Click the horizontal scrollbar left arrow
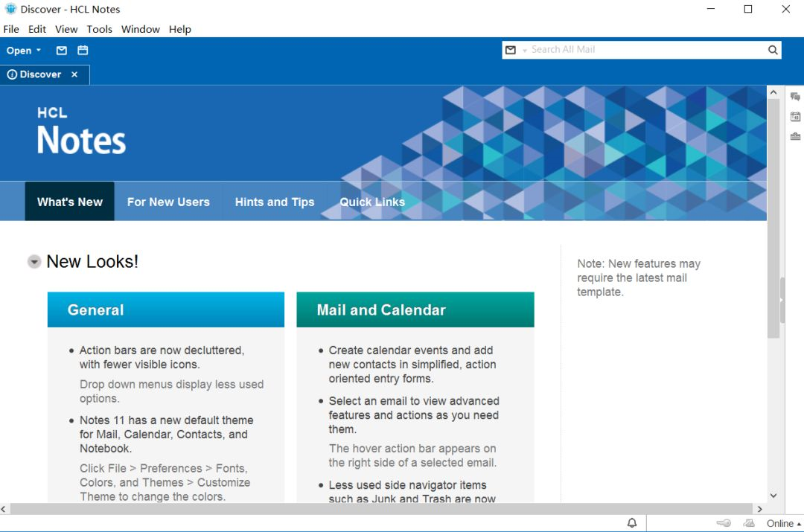804x532 pixels. (4, 509)
